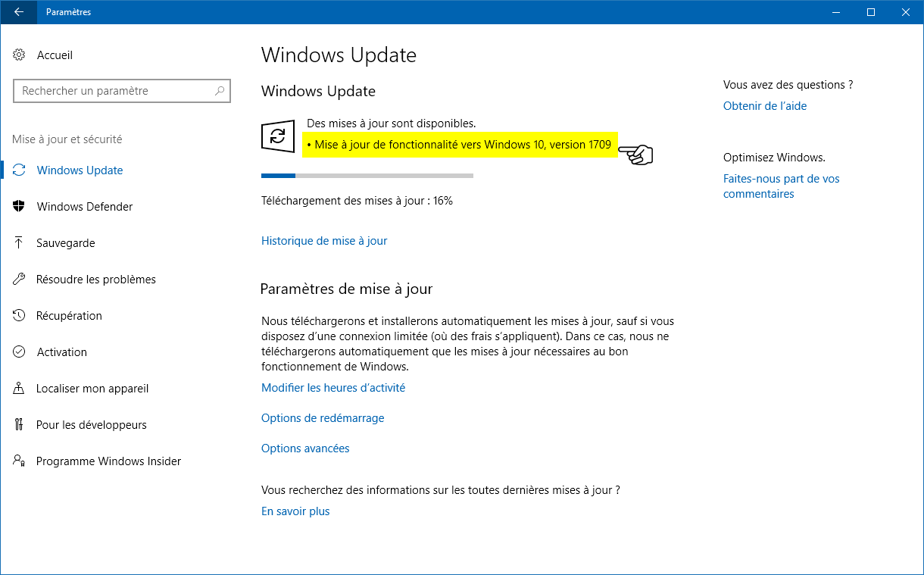Click the Activation checkmark circle icon
Viewport: 924px width, 575px height.
click(x=20, y=352)
